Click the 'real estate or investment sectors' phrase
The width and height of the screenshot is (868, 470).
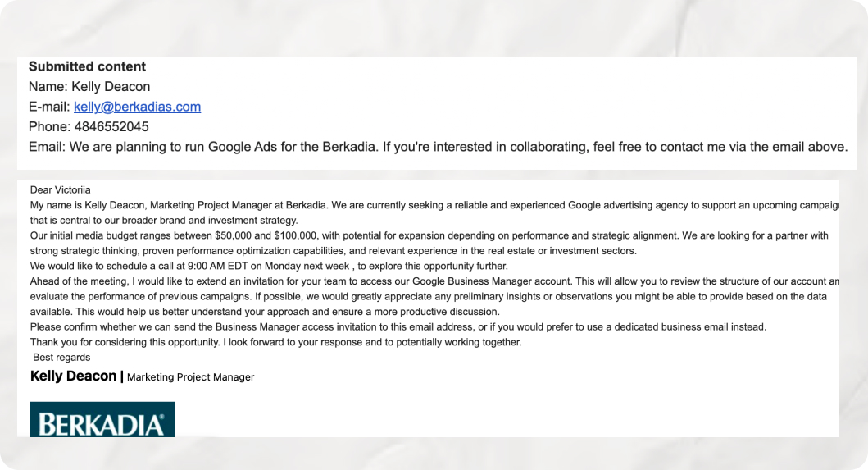561,251
